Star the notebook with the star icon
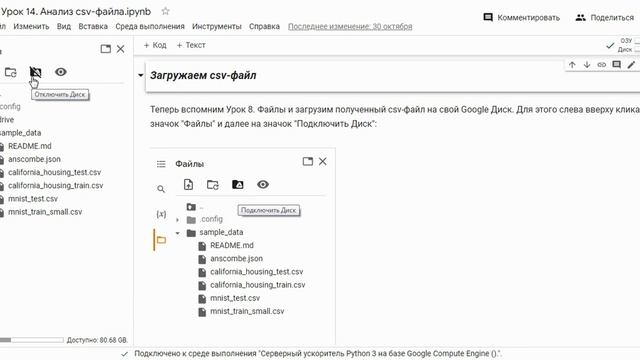Screen dimensions: 640x360 [x=165, y=11]
